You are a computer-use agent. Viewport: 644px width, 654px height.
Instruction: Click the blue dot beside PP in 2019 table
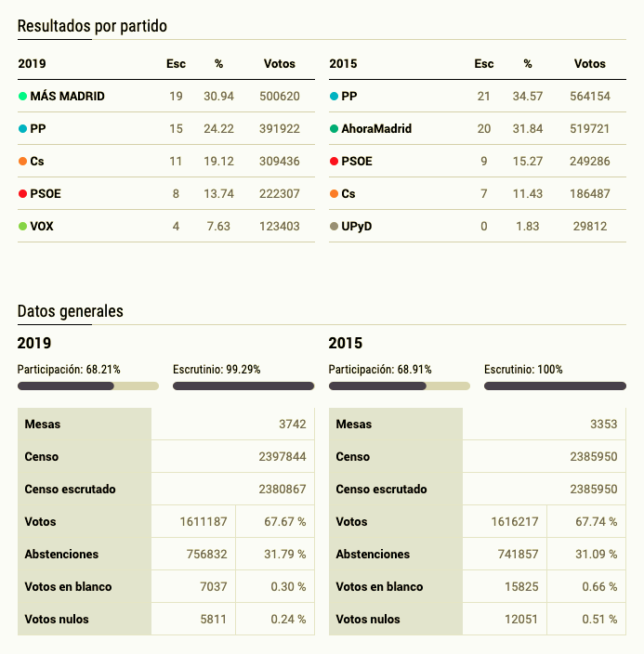point(22,129)
